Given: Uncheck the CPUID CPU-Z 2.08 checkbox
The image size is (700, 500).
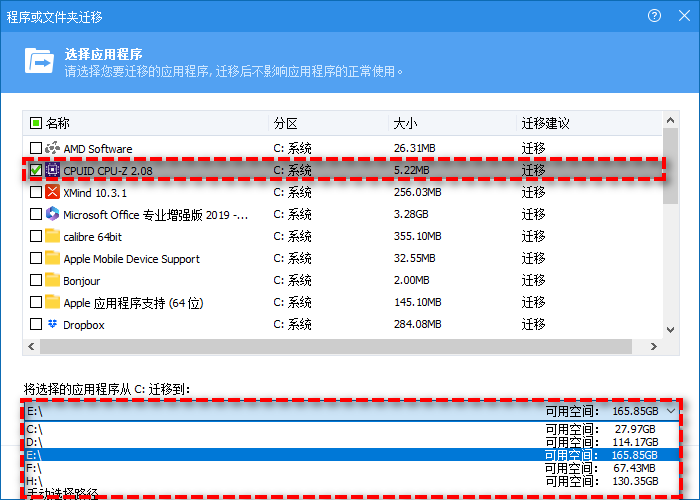Looking at the screenshot, I should click(x=36, y=170).
